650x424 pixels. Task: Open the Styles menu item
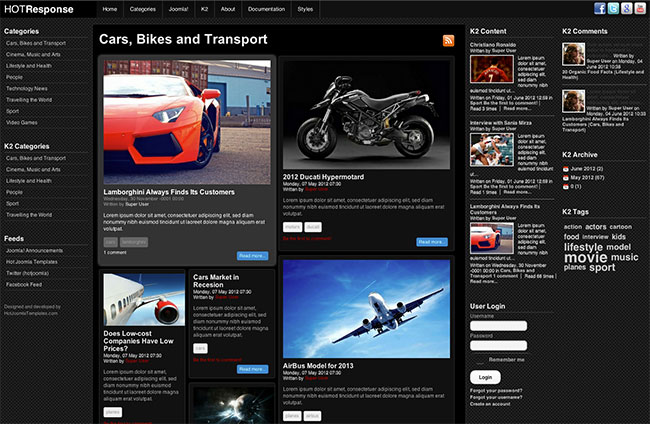coord(305,9)
